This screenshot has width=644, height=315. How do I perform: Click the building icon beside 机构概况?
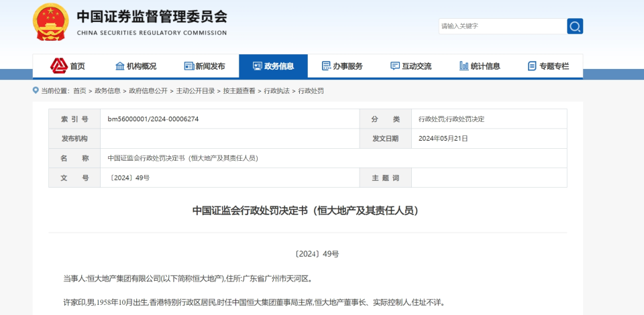point(120,66)
